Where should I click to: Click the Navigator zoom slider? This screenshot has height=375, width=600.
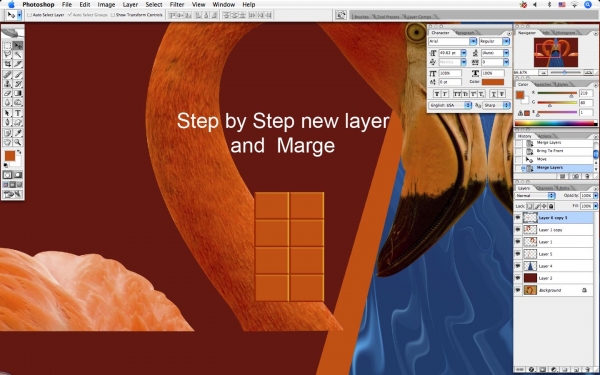(x=565, y=72)
